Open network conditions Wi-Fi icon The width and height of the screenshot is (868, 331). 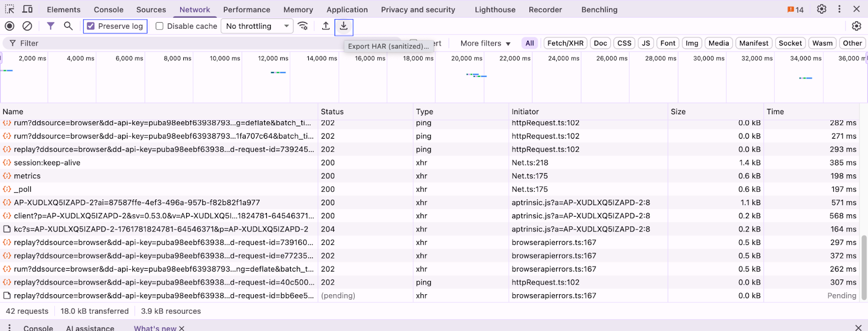[303, 26]
